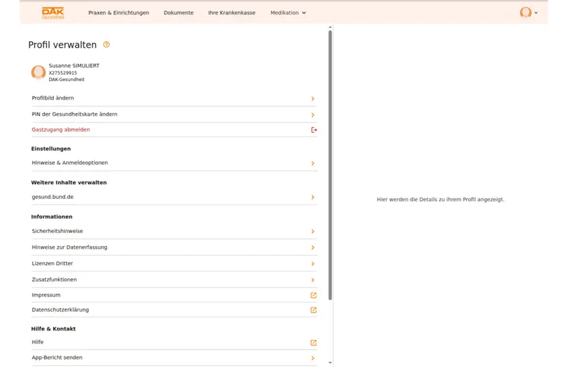Image resolution: width=588 pixels, height=368 pixels.
Task: Click the Informationen section heading
Action: click(x=52, y=217)
